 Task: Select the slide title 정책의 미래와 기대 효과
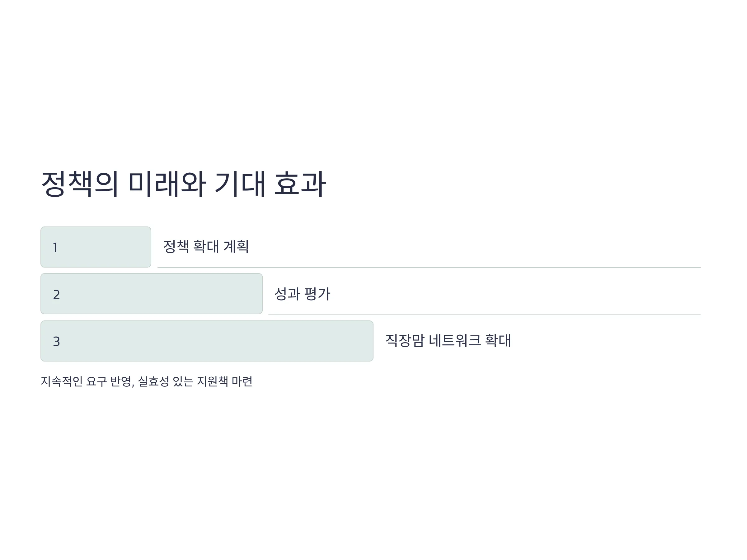coord(183,184)
